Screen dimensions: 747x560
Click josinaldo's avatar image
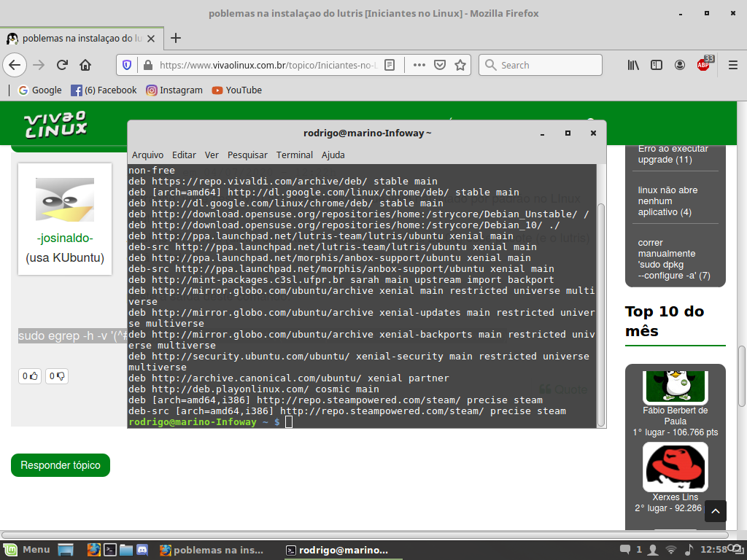click(65, 200)
